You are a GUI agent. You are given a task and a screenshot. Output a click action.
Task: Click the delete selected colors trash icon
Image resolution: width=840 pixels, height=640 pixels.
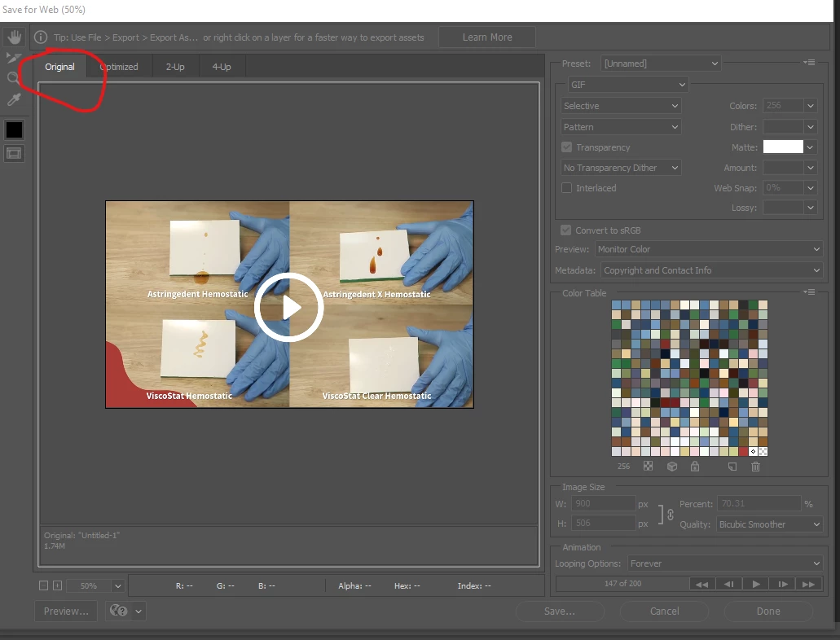[755, 467]
